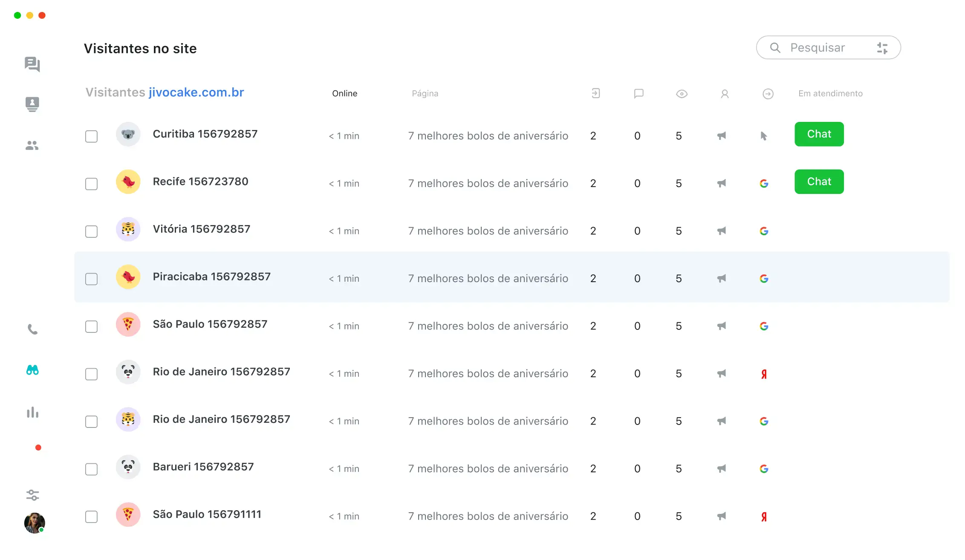The image size is (965, 560).
Task: Select checkbox next to Barueri 156792857
Action: point(91,469)
